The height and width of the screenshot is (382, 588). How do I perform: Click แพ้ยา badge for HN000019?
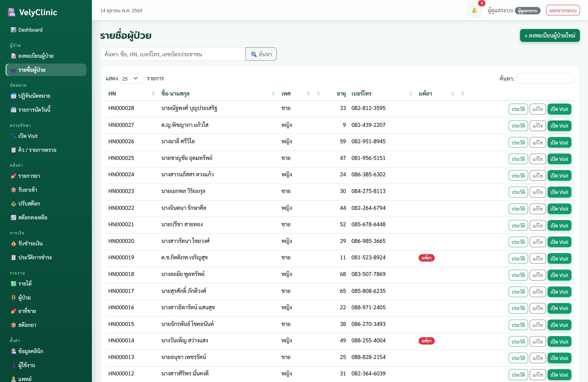pyautogui.click(x=426, y=258)
